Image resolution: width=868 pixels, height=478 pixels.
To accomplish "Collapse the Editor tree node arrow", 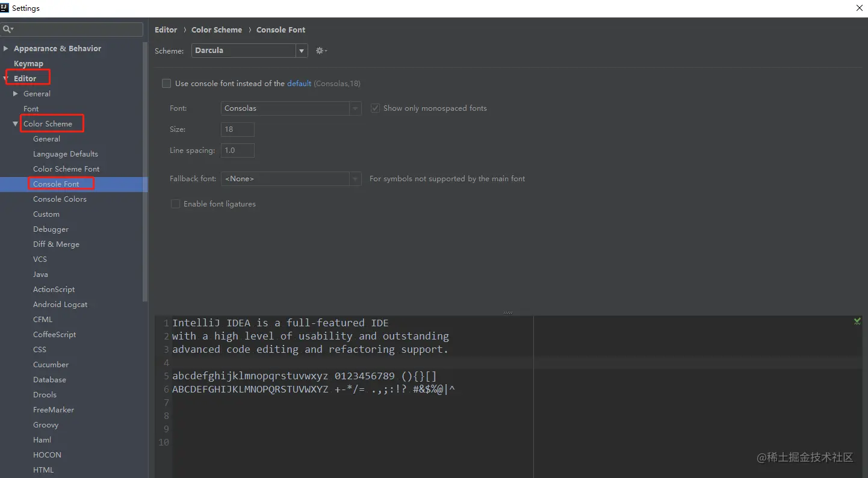I will pyautogui.click(x=6, y=78).
